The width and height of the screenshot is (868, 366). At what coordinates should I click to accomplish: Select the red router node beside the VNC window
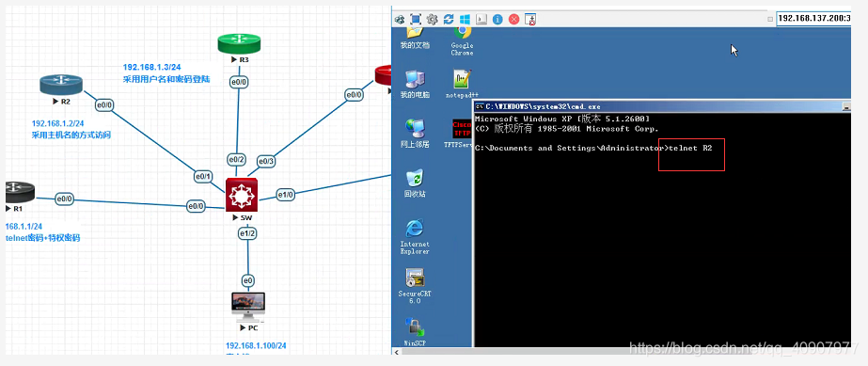383,74
